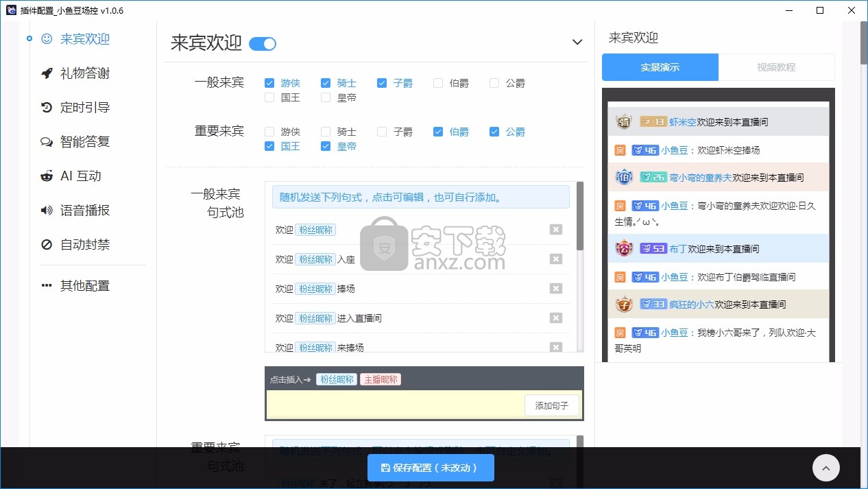Click the yellow sentence input field

click(395, 405)
